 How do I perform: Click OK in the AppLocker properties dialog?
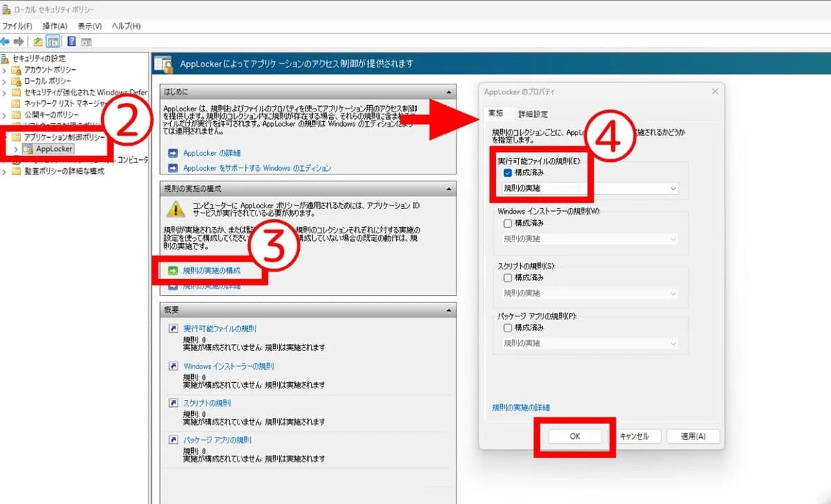(x=574, y=436)
